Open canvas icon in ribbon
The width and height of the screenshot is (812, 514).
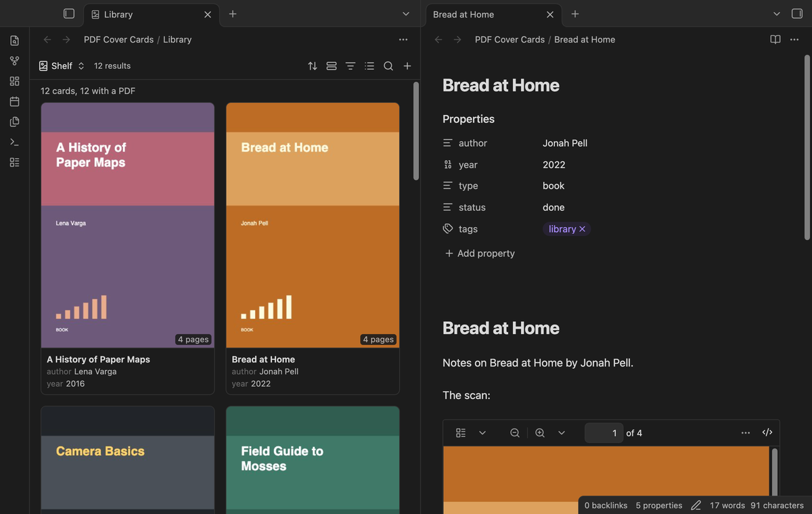coord(14,81)
